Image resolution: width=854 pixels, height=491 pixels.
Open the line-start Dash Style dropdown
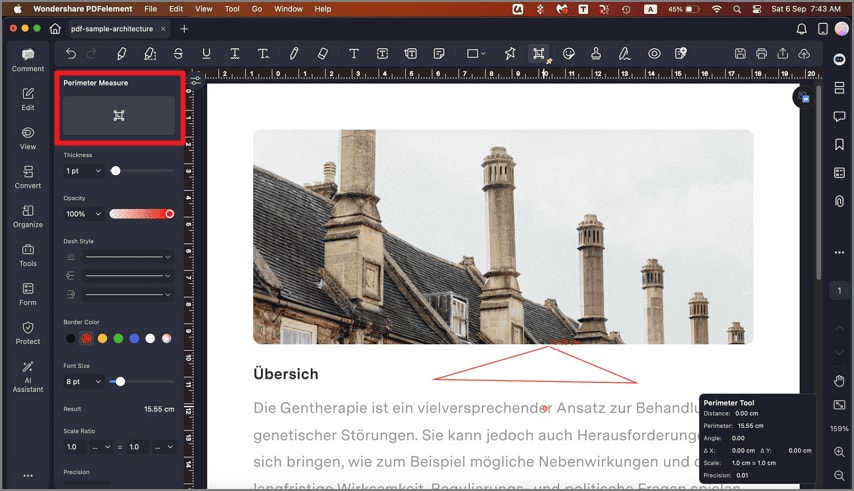tap(128, 275)
